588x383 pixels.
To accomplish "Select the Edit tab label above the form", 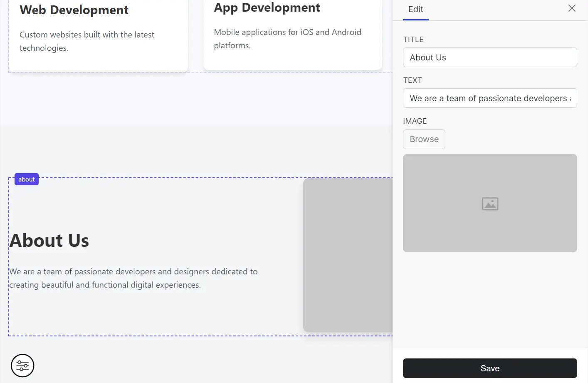I will click(x=416, y=9).
